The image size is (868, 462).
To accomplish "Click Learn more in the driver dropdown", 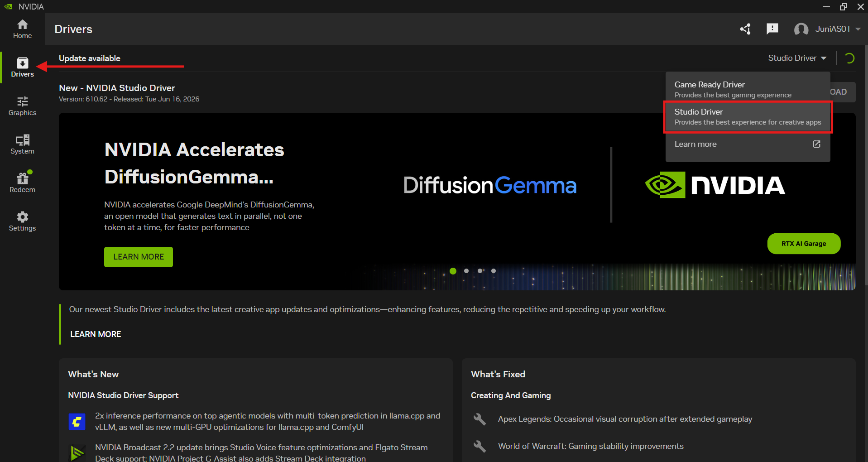I will (x=748, y=144).
